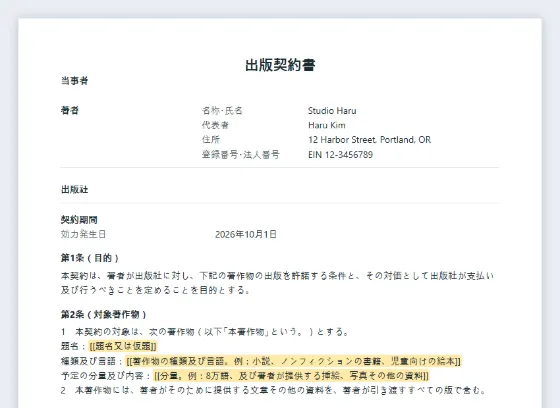The image size is (560, 408).
Task: Click the 登録番号·法人番号 field label
Action: (x=241, y=154)
